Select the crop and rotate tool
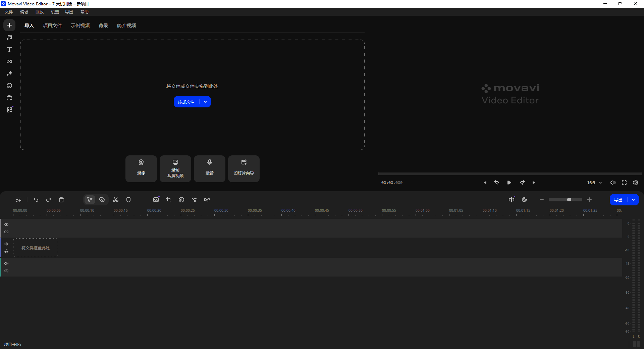Screen dimensions: 644x349 169,200
